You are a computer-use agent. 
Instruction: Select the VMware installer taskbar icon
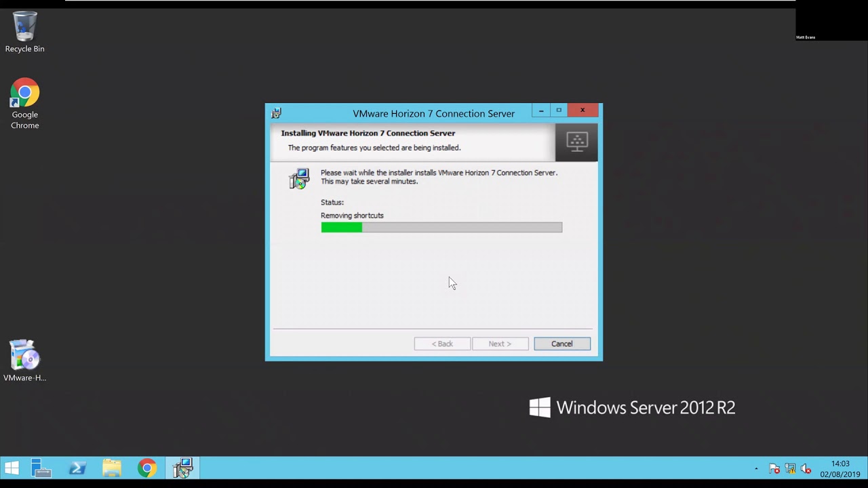click(182, 468)
